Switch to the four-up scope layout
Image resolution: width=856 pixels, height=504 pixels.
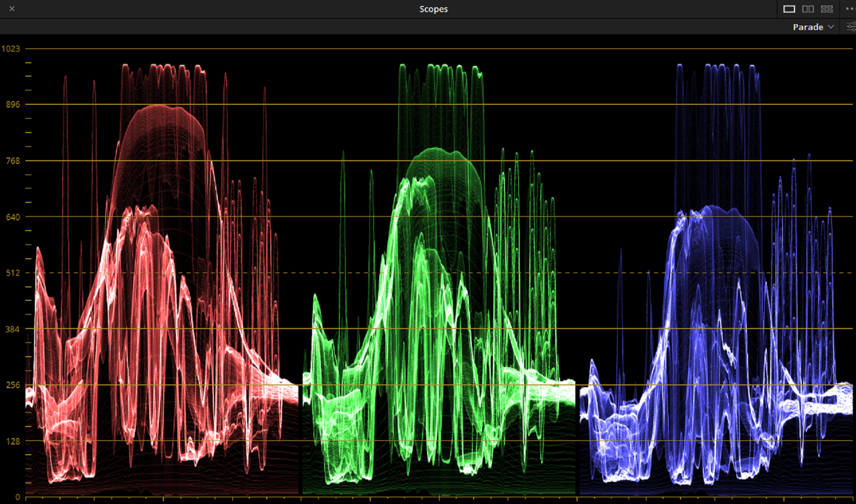(827, 9)
